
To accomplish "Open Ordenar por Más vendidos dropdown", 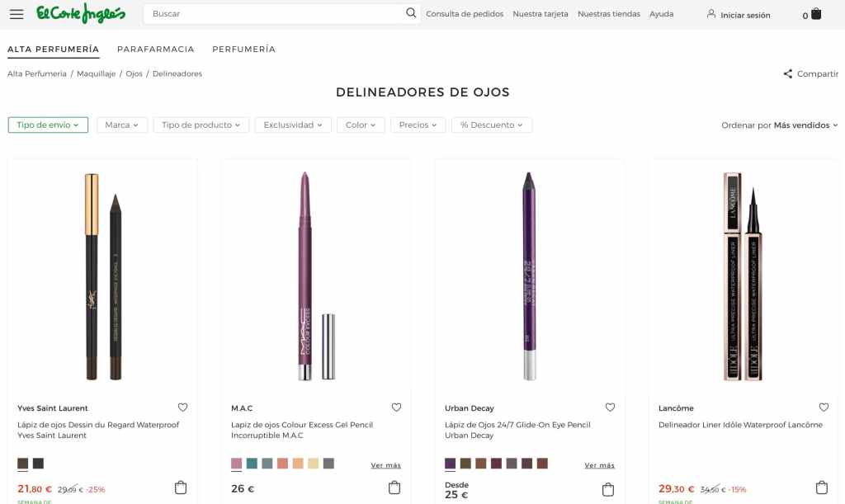I will click(780, 125).
